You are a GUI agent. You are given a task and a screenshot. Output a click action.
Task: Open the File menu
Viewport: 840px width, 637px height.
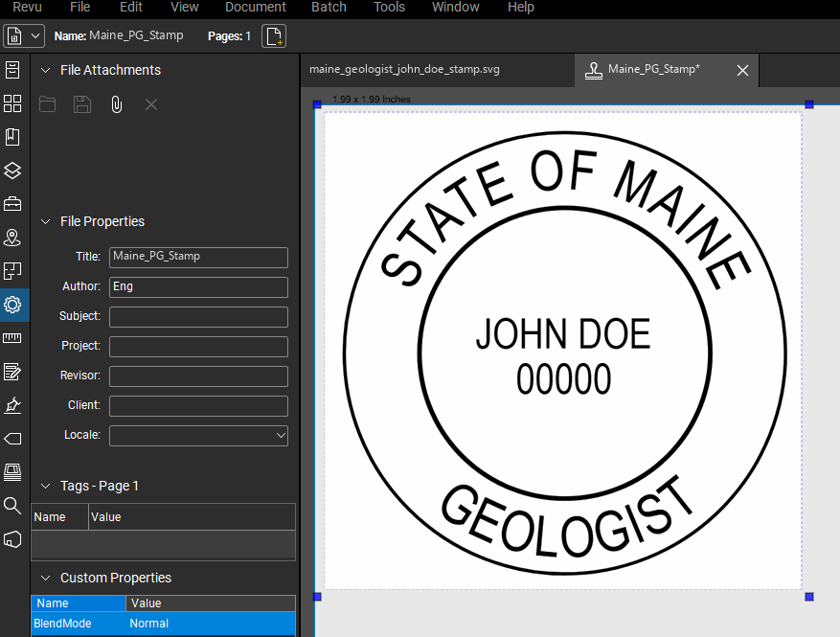click(79, 7)
